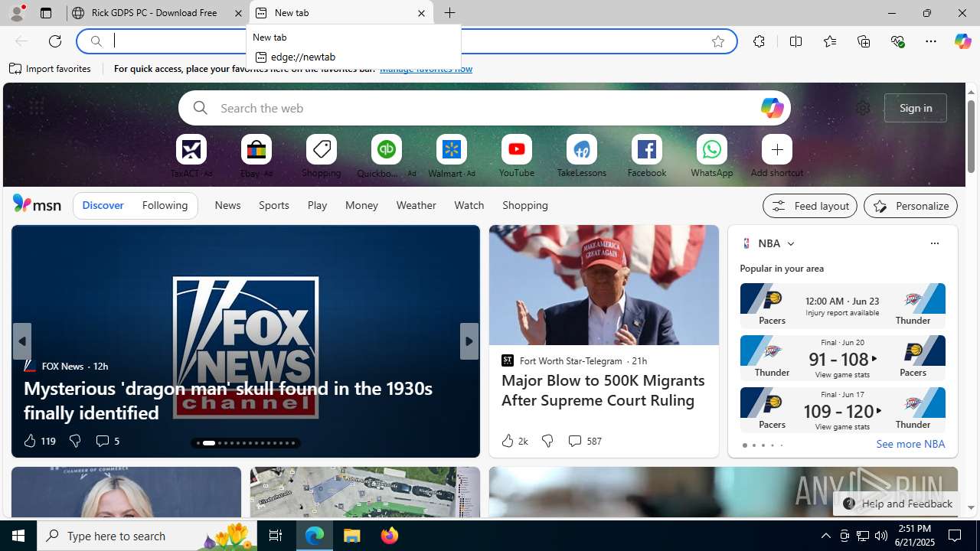Open the Play menu item
This screenshot has width=980, height=551.
(x=317, y=205)
